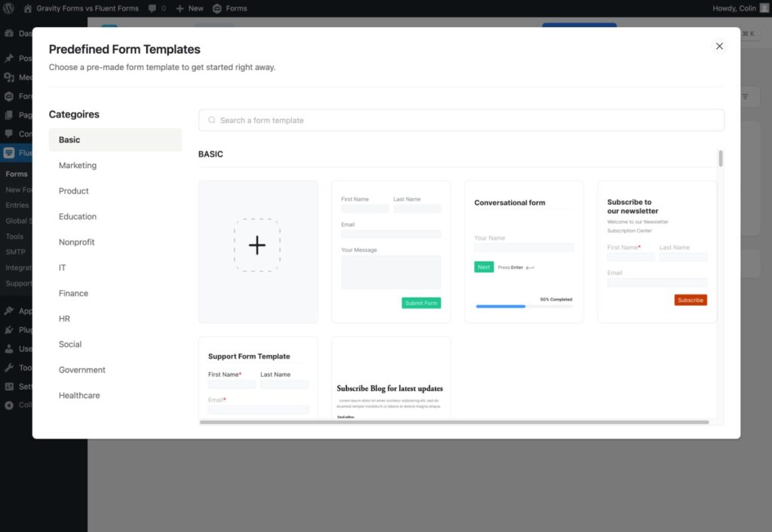Choose the Conversational form template
Screen dimensions: 772x532
tap(523, 251)
